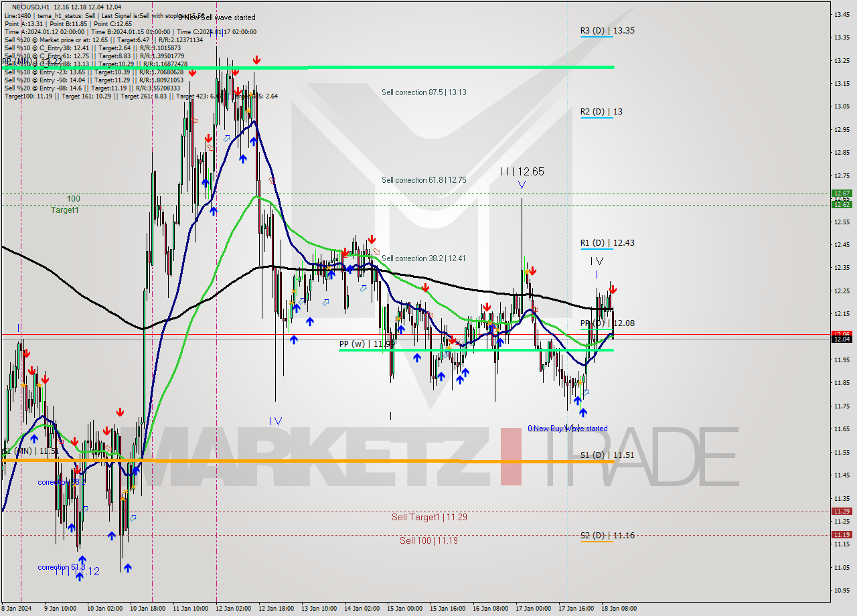Click the green 12.67 price axis tag
The height and width of the screenshot is (616, 857).
(x=842, y=194)
